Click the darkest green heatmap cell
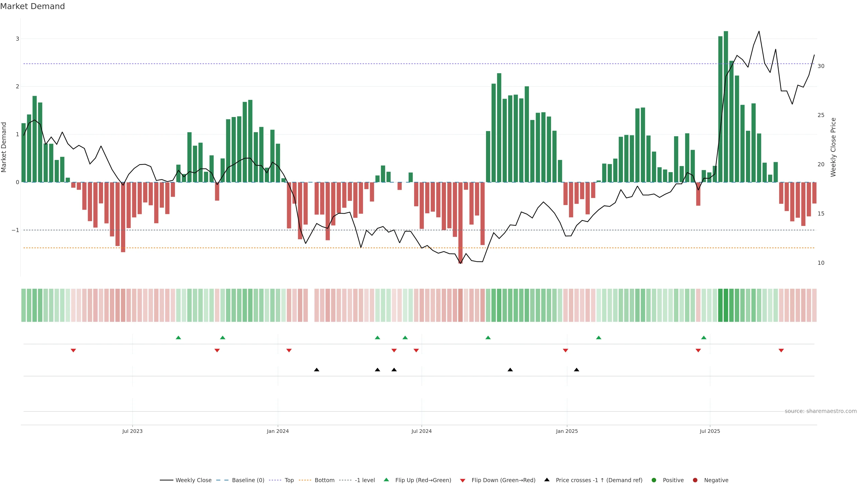 point(726,305)
